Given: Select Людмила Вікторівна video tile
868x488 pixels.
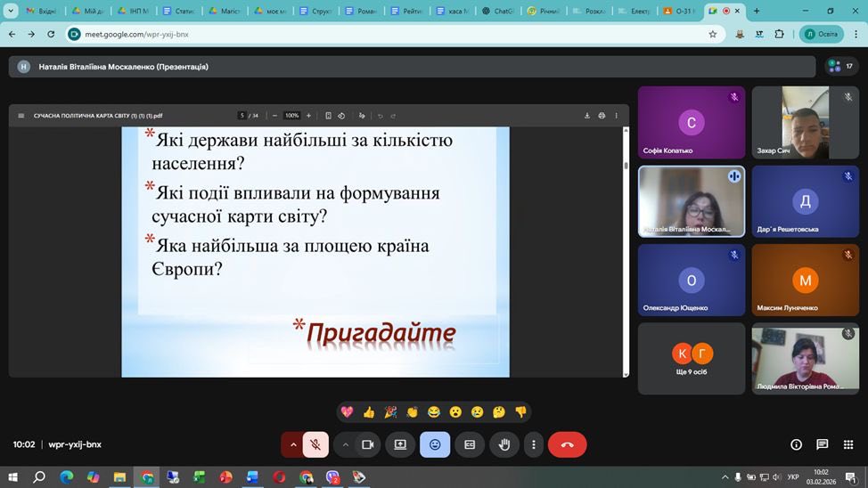Looking at the screenshot, I should click(806, 359).
